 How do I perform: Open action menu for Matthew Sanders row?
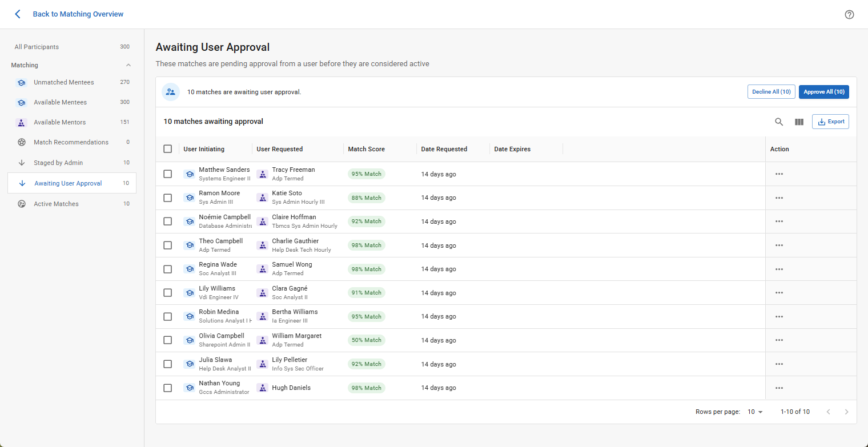(x=779, y=174)
